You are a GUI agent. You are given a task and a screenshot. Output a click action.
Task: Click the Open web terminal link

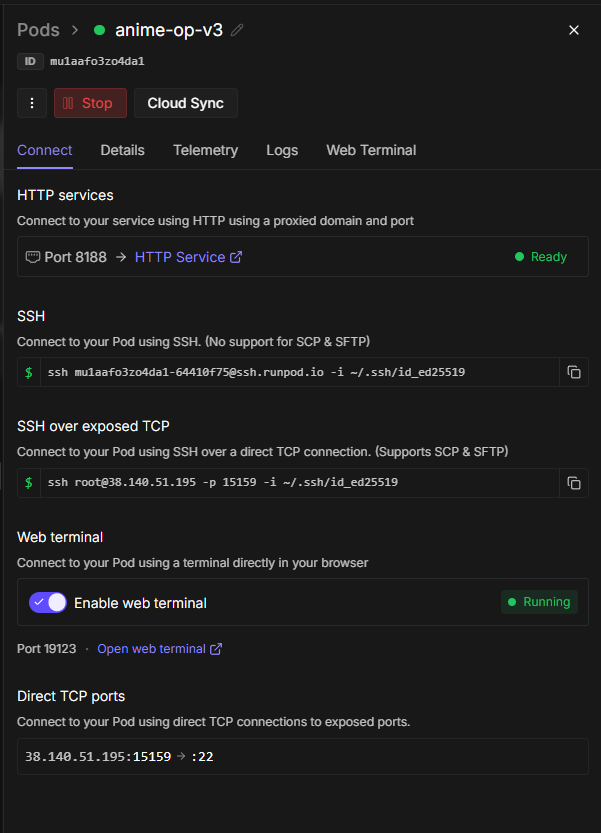tap(151, 649)
